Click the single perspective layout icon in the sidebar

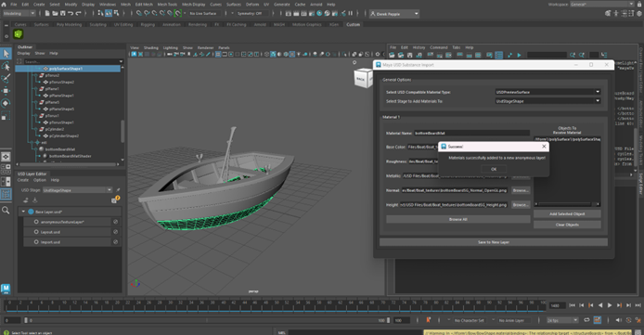(6, 157)
